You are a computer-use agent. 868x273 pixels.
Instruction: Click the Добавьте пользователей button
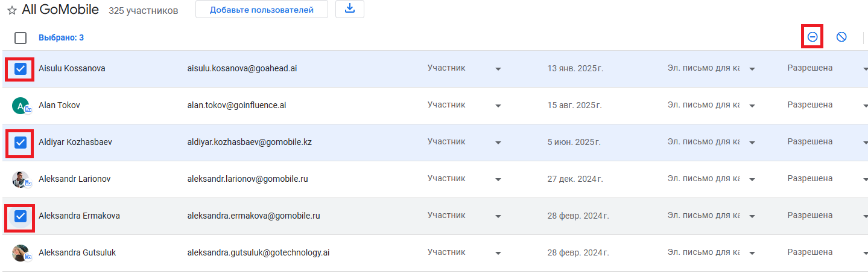[261, 10]
